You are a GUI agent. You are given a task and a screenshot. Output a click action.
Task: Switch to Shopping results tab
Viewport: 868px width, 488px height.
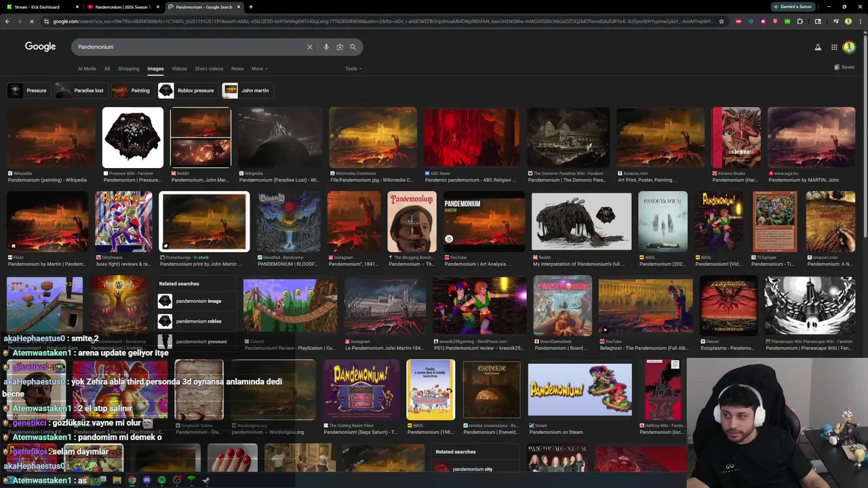click(128, 68)
